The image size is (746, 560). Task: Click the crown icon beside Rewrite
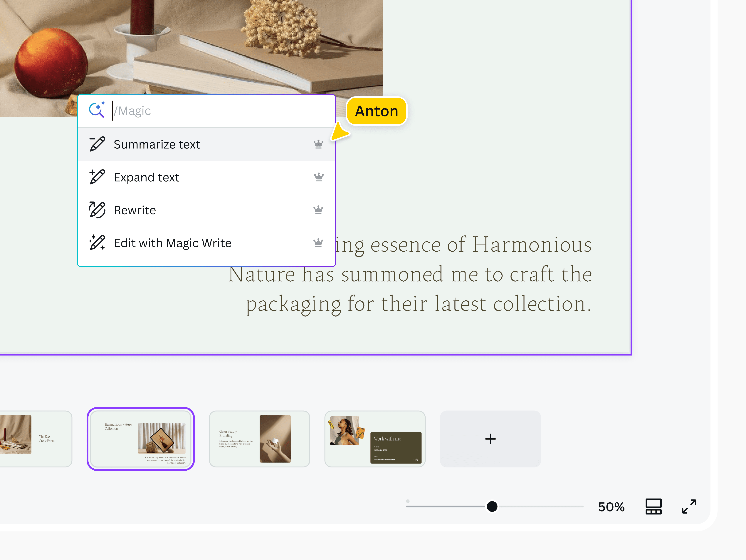point(318,210)
